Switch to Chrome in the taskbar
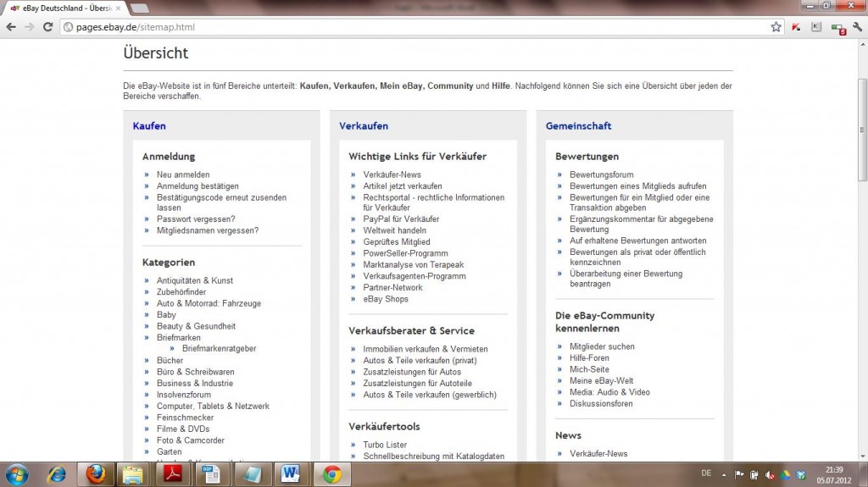The image size is (868, 487). click(332, 475)
